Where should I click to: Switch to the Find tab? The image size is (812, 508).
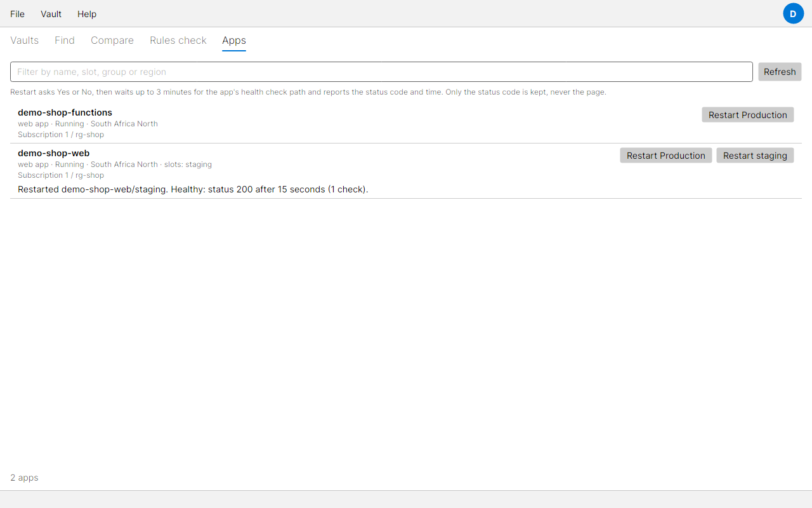(x=65, y=41)
